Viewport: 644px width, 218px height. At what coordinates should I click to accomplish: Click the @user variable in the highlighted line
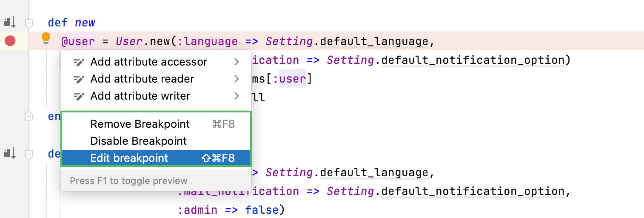78,41
